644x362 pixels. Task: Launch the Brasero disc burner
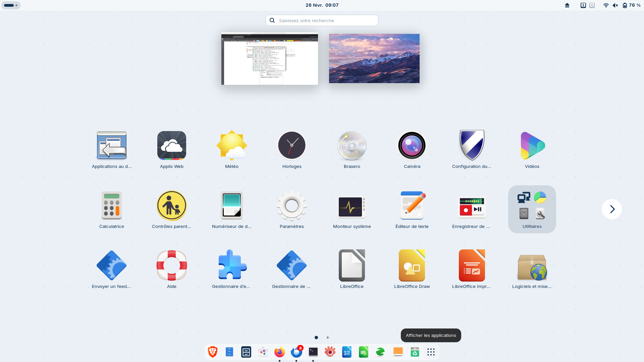(352, 145)
